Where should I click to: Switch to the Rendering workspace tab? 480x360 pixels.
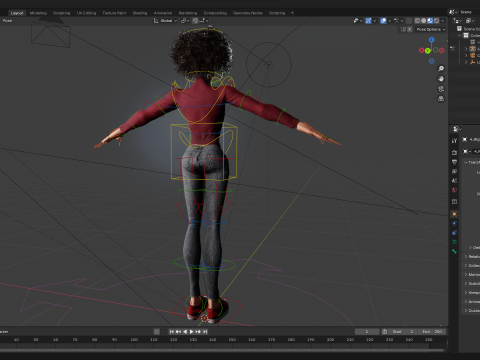tap(188, 13)
